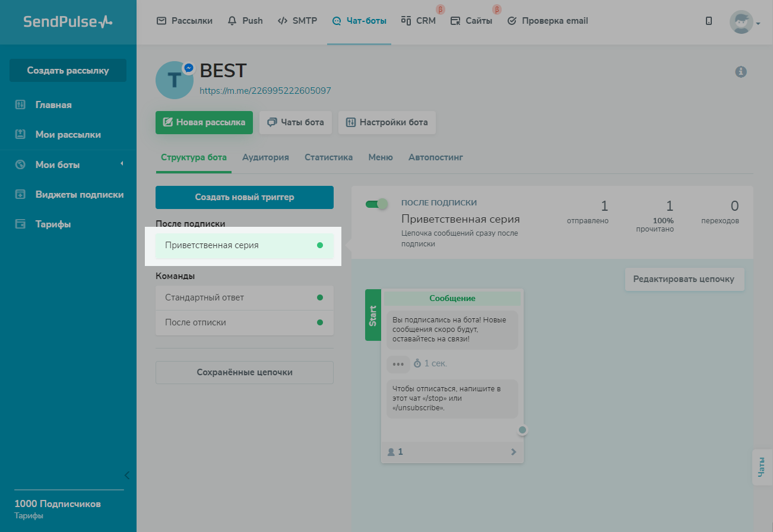Image resolution: width=773 pixels, height=532 pixels.
Task: Open the SMTP top menu
Action: tap(297, 21)
